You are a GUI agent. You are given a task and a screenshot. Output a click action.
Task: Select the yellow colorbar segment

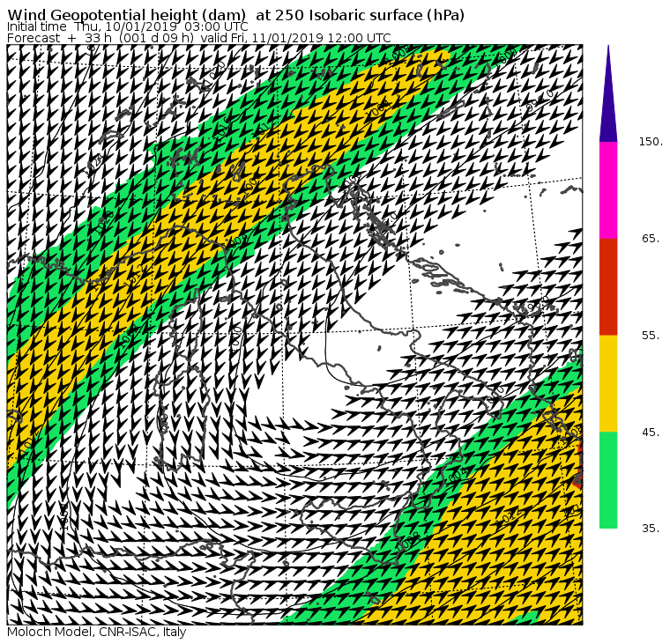click(x=608, y=383)
